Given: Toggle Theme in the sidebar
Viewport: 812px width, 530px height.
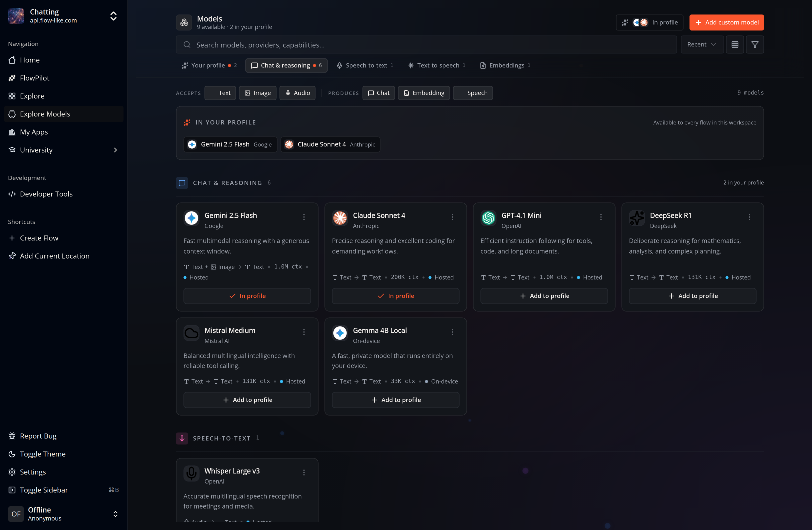Looking at the screenshot, I should pyautogui.click(x=64, y=454).
